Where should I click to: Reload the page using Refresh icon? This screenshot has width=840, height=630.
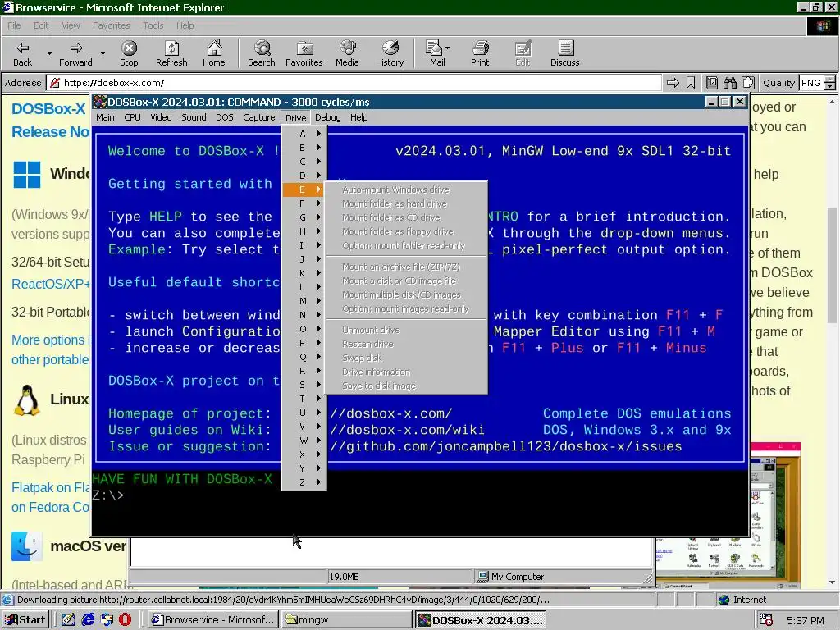click(171, 53)
